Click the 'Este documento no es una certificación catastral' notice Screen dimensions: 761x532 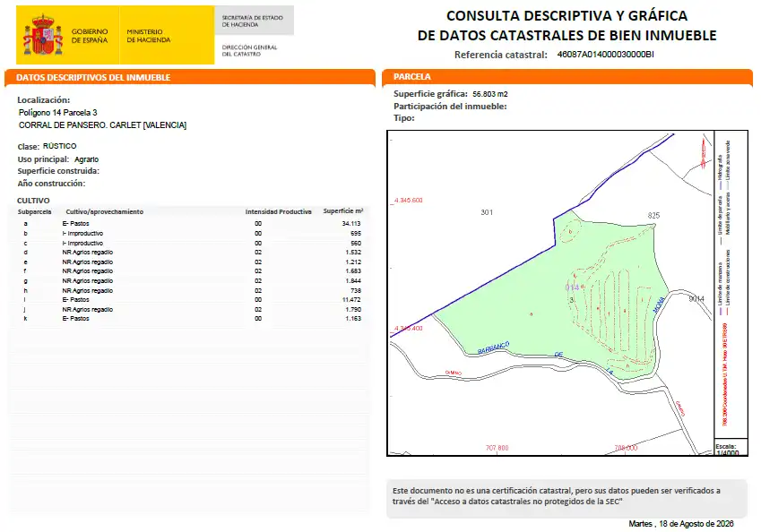[557, 496]
